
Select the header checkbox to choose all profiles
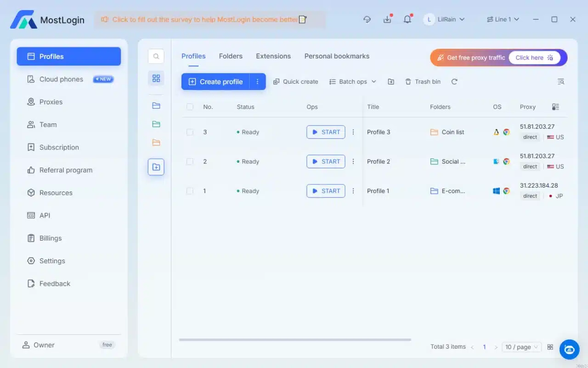point(190,106)
